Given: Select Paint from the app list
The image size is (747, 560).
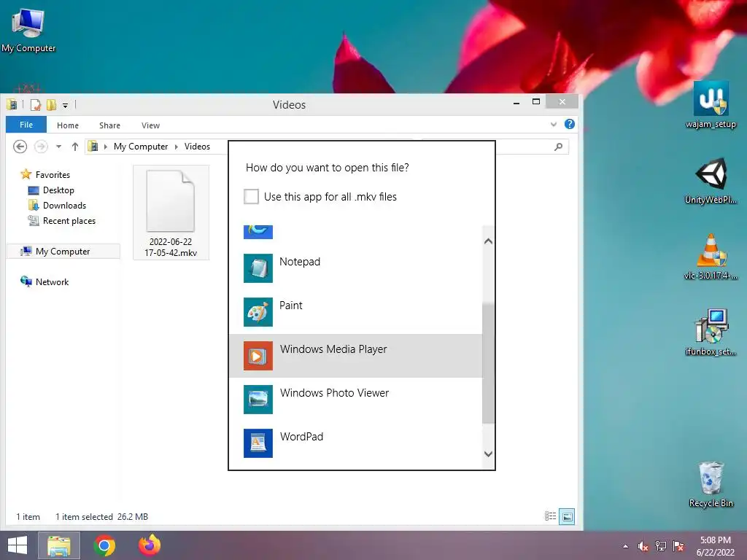Looking at the screenshot, I should [355, 312].
